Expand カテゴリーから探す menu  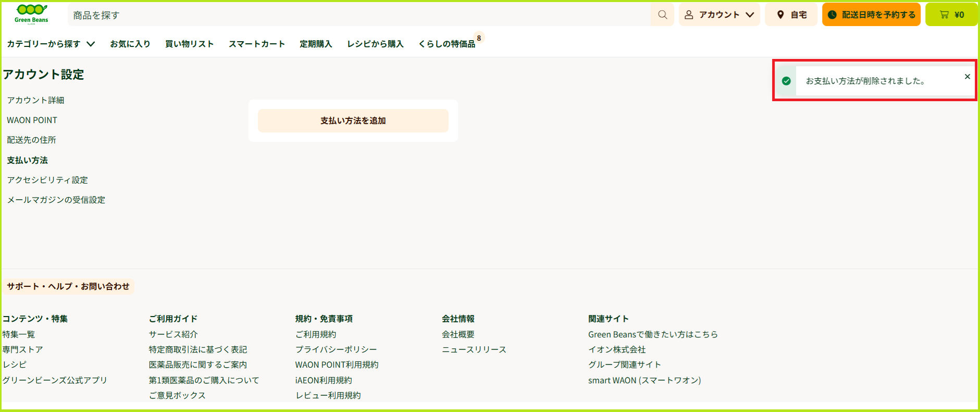(x=51, y=44)
